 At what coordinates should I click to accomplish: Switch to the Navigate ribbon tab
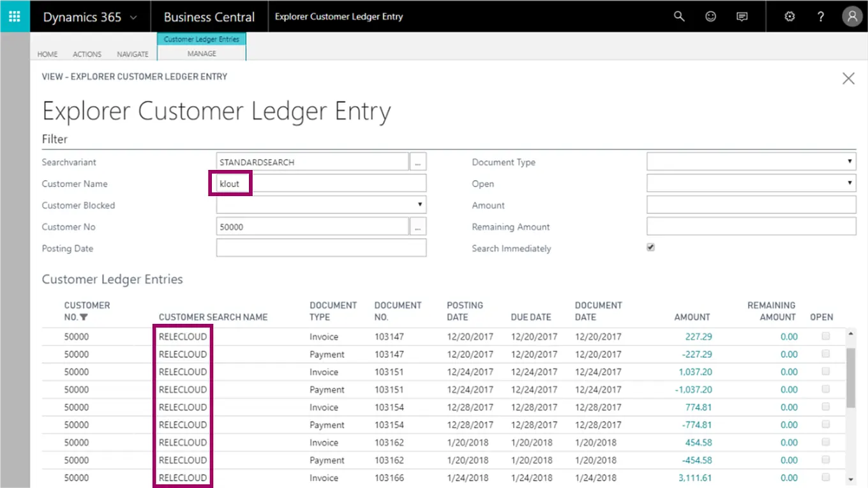click(133, 54)
